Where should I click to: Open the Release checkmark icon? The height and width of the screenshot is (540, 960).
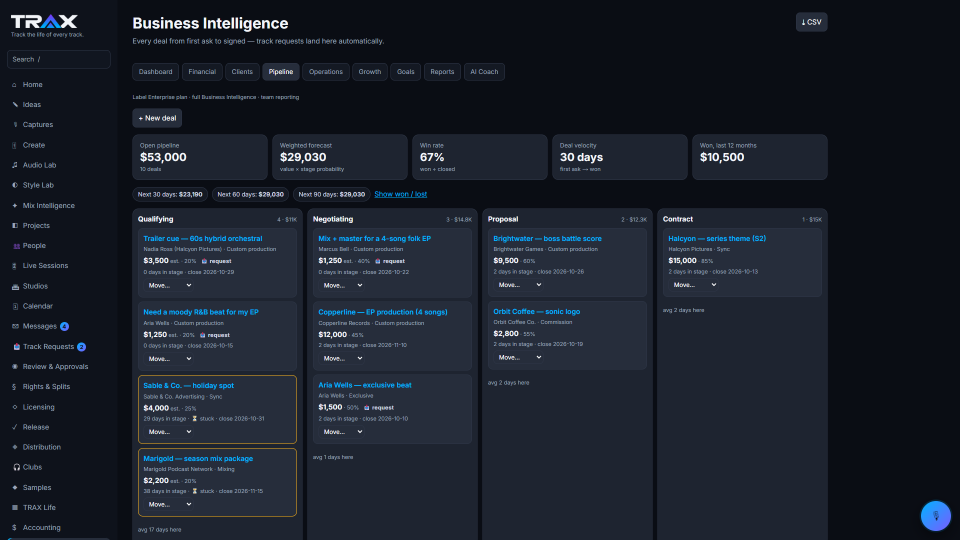tap(15, 427)
